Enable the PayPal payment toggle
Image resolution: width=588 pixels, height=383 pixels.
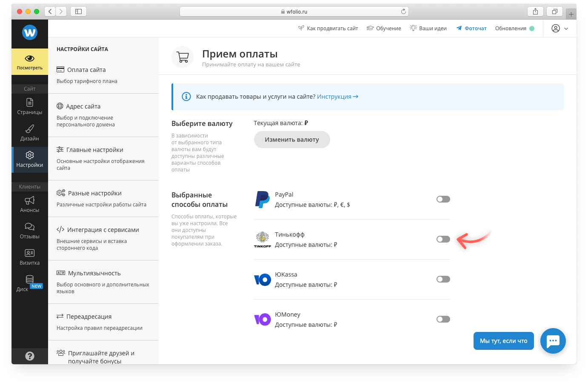[443, 199]
